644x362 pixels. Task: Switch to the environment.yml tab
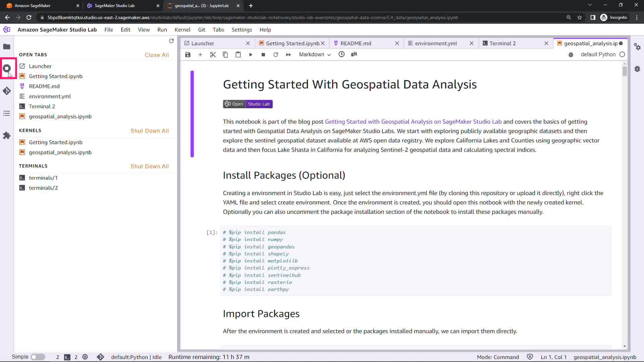tap(436, 43)
